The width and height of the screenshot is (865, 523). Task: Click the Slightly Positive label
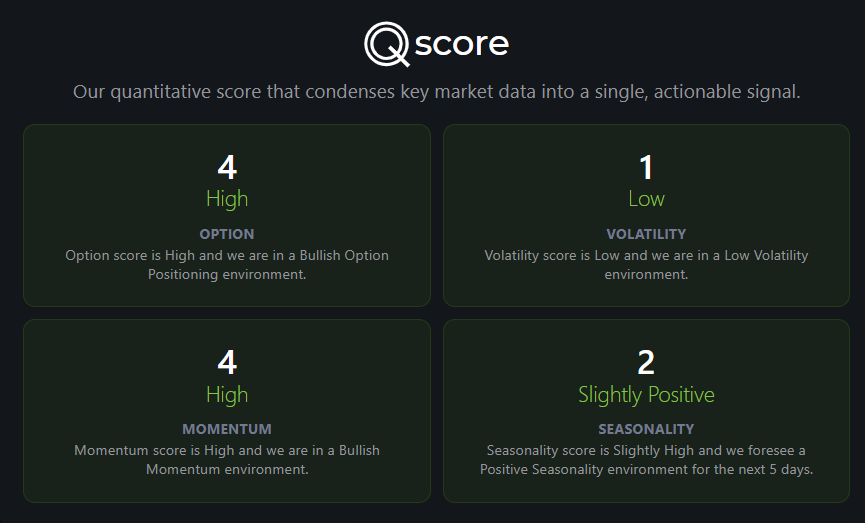(646, 394)
